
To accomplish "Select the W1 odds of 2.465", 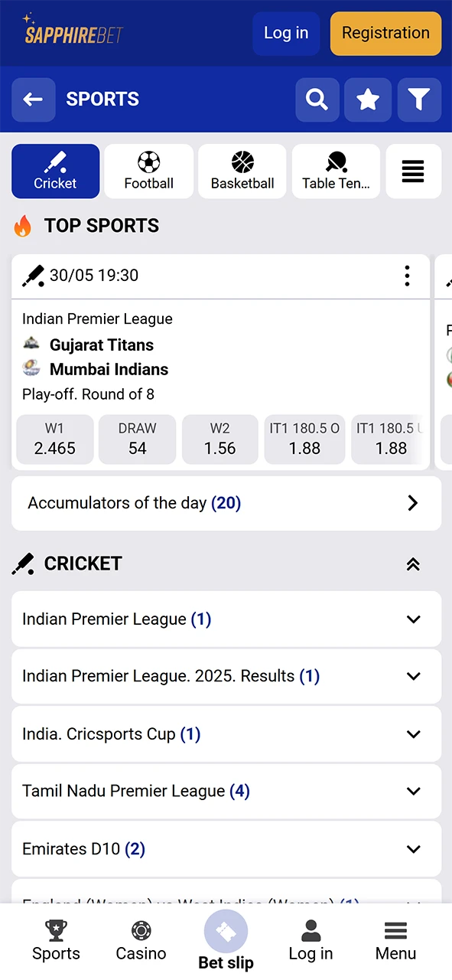I will click(x=54, y=439).
